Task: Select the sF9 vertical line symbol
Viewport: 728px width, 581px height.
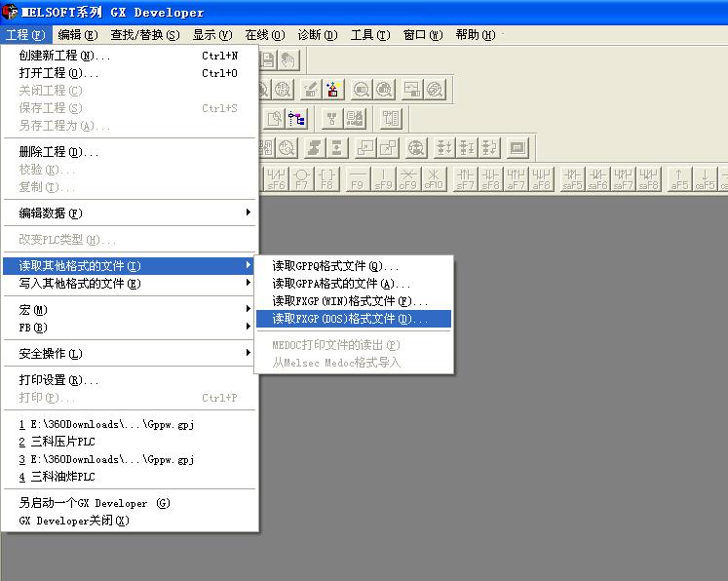Action: [383, 178]
